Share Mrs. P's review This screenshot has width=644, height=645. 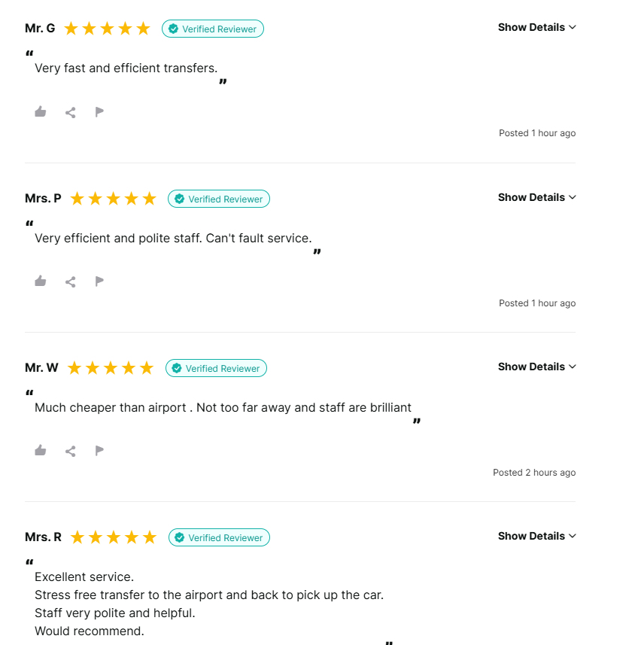pyautogui.click(x=70, y=281)
